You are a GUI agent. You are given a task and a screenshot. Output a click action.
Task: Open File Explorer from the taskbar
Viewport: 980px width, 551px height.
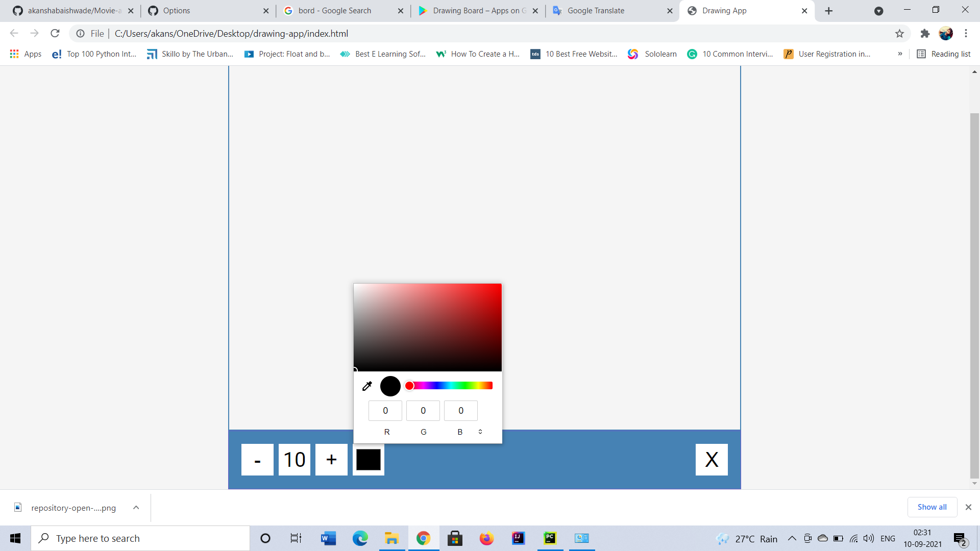click(x=391, y=538)
